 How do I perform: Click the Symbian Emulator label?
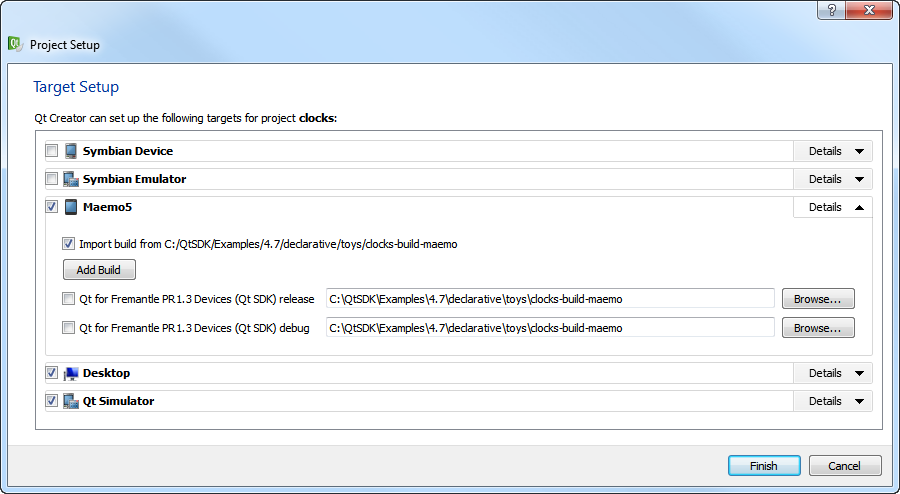click(x=134, y=179)
